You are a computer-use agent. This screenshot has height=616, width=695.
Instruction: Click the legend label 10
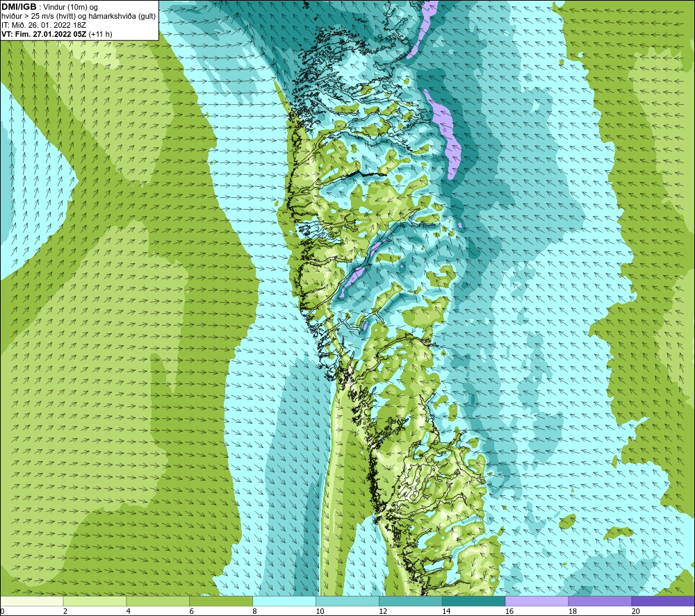320,611
